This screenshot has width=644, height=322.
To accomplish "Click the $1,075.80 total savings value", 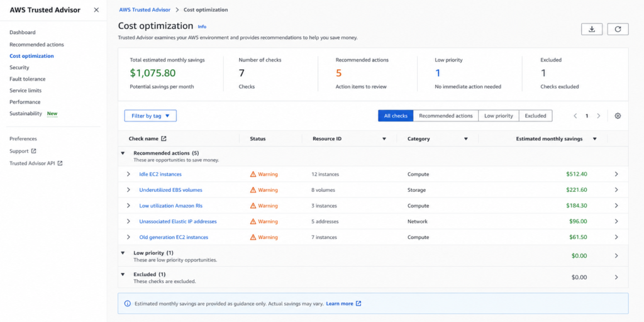I will coord(153,73).
